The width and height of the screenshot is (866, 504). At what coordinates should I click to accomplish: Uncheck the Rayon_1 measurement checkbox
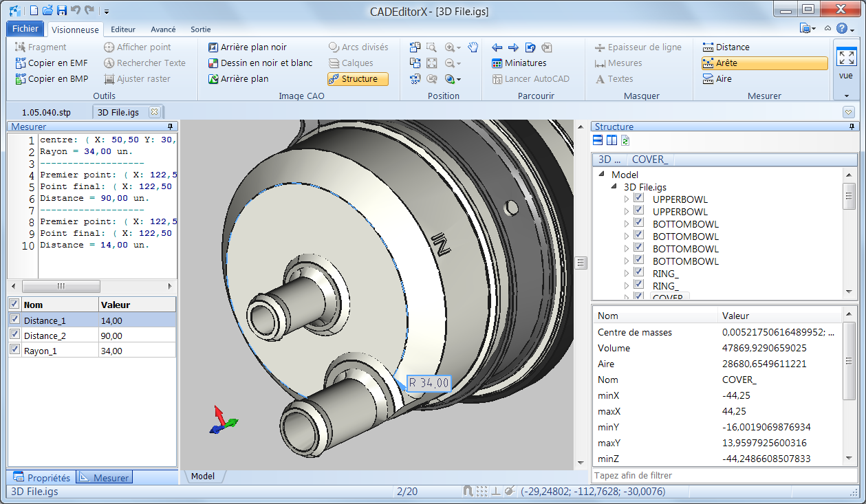point(15,351)
